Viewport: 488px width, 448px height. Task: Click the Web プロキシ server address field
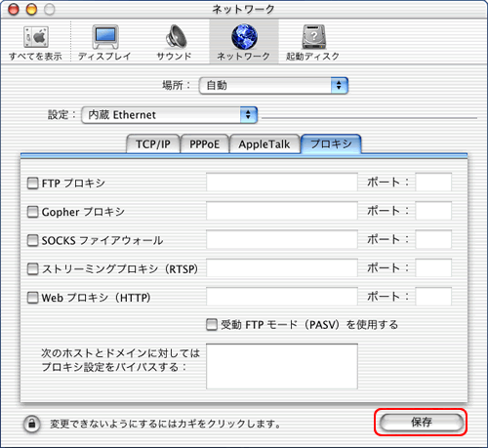tap(282, 297)
